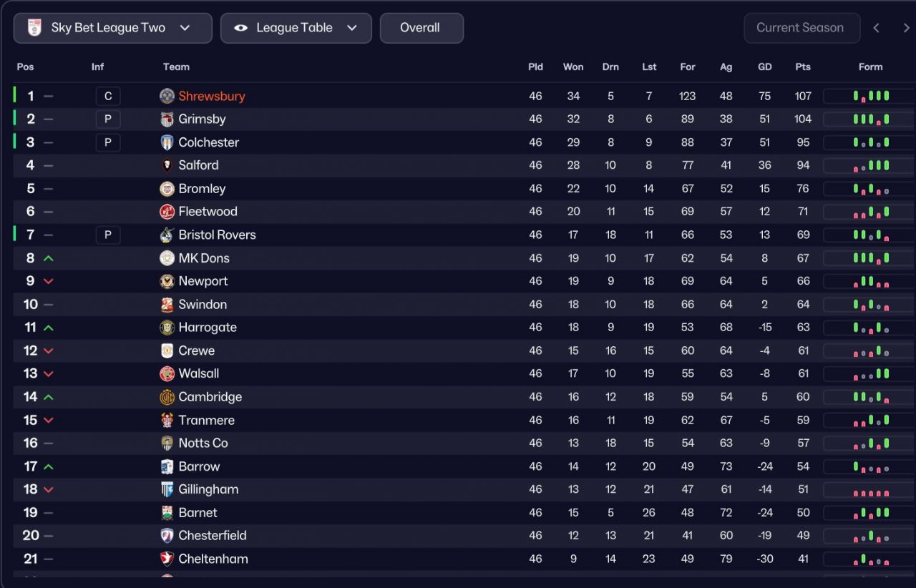Open the Colchester team link
This screenshot has height=588, width=916.
click(x=208, y=142)
